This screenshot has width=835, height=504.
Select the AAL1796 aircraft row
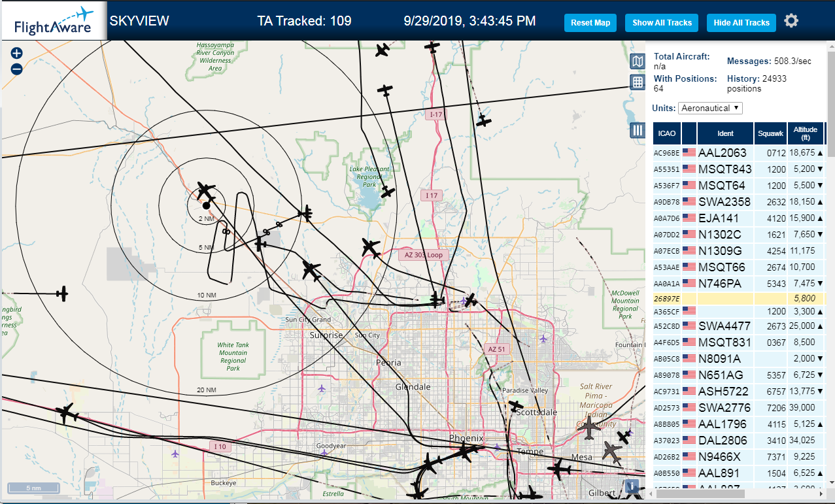point(739,424)
